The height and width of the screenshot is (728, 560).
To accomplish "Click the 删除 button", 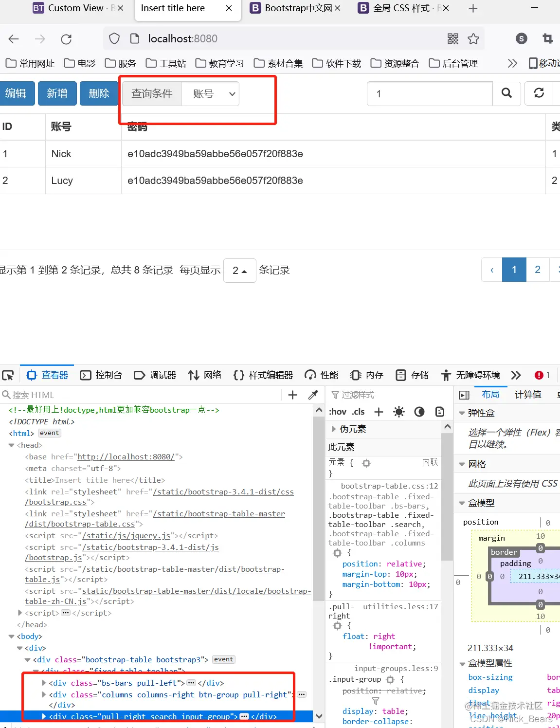I will [x=99, y=93].
